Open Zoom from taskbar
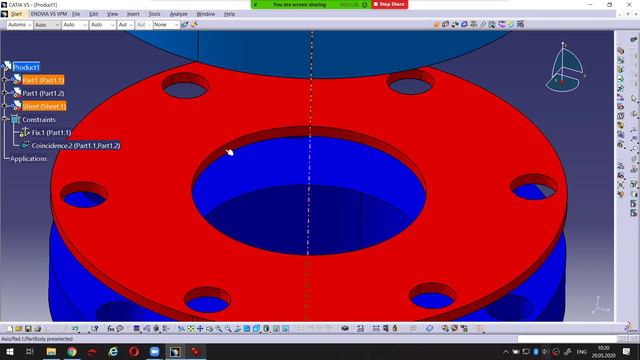640x360 pixels. [x=154, y=351]
